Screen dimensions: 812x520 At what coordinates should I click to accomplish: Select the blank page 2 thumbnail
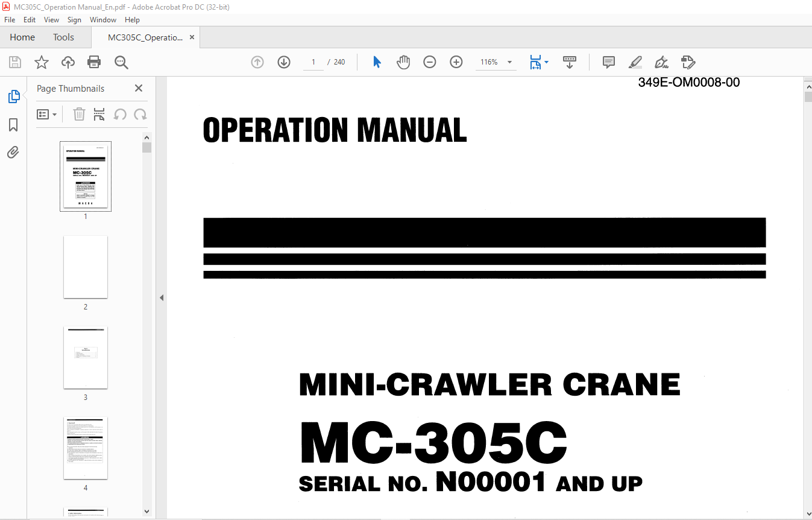coord(86,267)
